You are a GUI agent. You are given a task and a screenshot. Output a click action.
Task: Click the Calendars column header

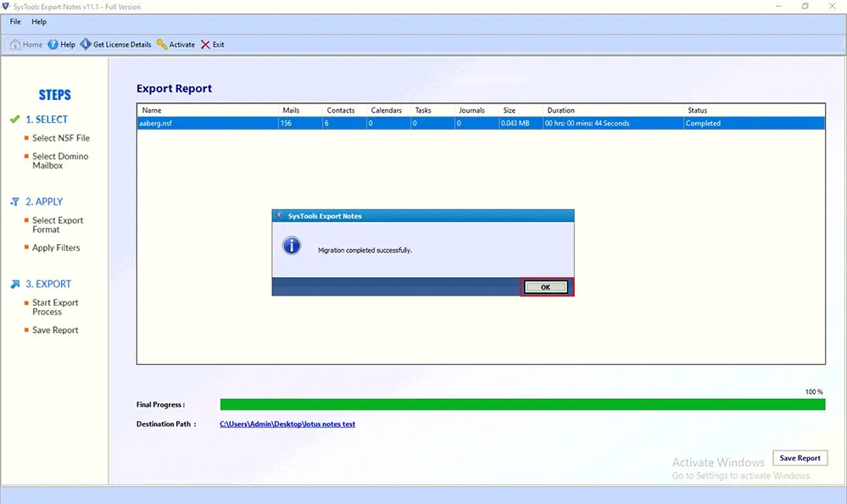click(x=388, y=110)
